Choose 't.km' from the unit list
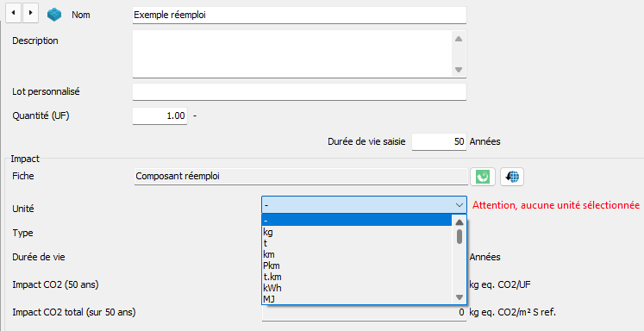Viewport: 644px width, 331px height. click(357, 277)
